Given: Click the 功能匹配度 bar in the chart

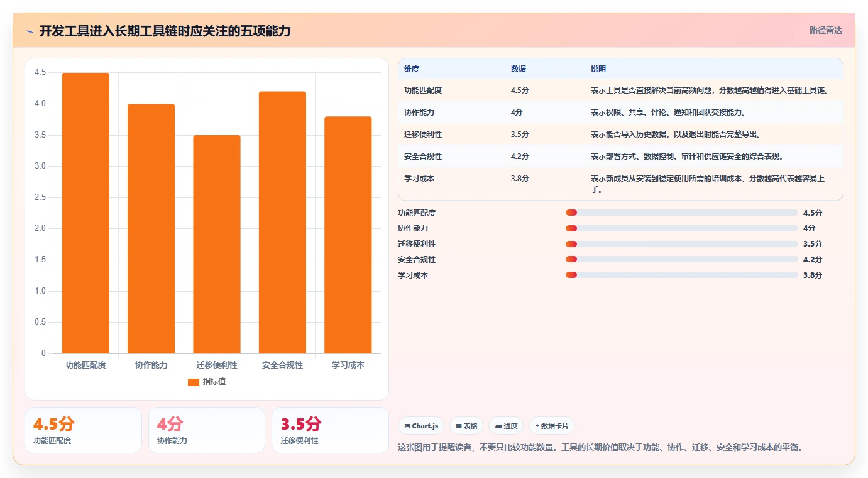Looking at the screenshot, I should [85, 213].
